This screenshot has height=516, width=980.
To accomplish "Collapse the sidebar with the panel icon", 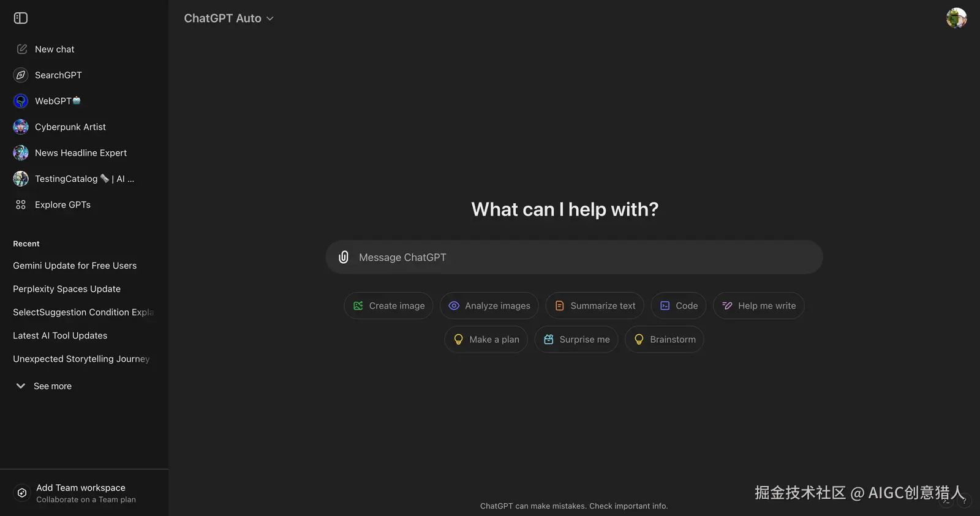I will (21, 18).
